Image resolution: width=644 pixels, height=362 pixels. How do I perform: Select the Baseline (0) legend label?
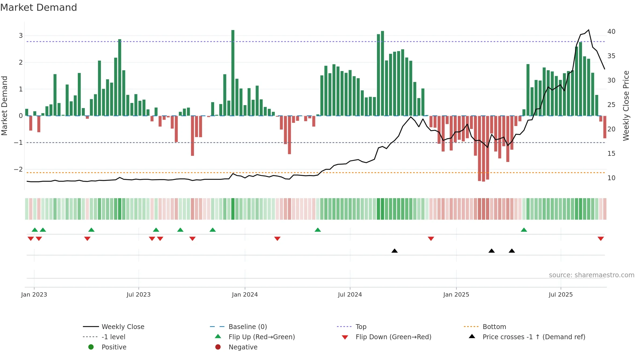click(x=248, y=327)
